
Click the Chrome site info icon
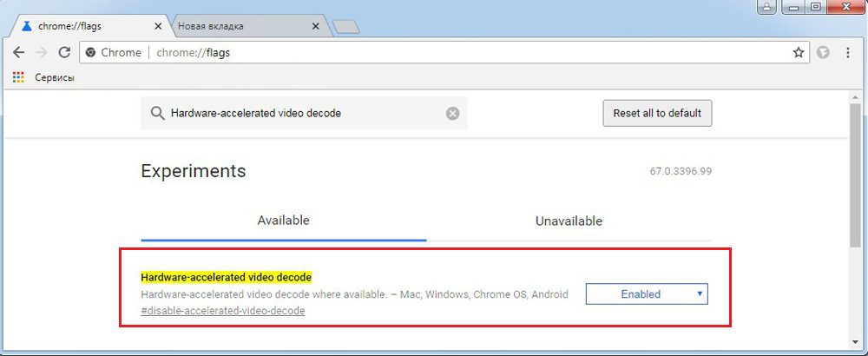click(91, 53)
